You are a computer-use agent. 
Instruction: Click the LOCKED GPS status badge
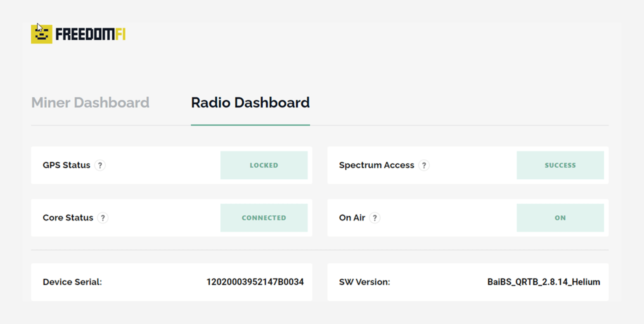[x=264, y=165]
